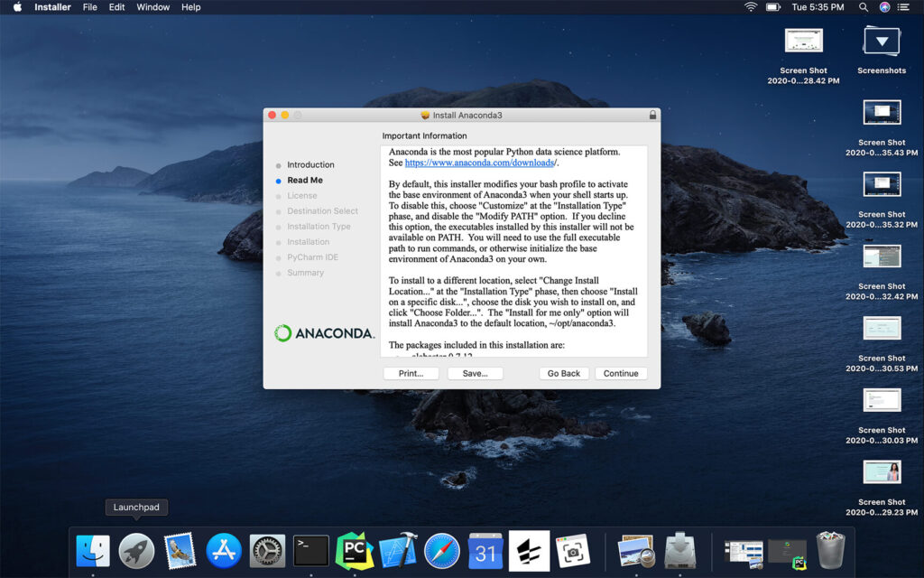Open Launchpad rocket icon in dock
The width and height of the screenshot is (924, 578).
136,552
